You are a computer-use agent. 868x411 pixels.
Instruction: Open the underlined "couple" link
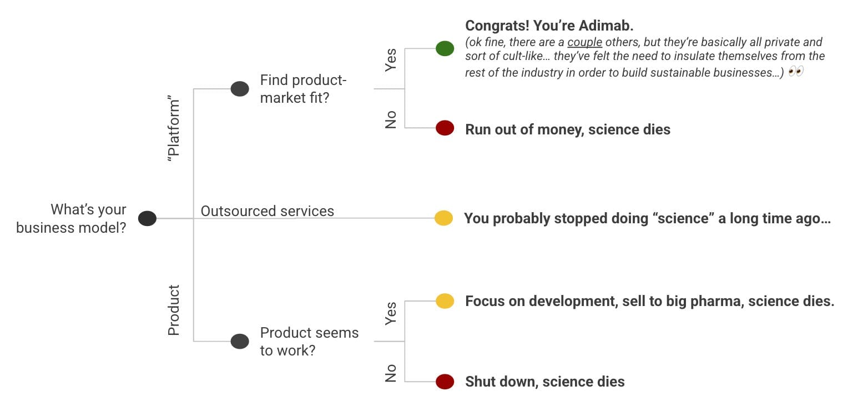(584, 42)
